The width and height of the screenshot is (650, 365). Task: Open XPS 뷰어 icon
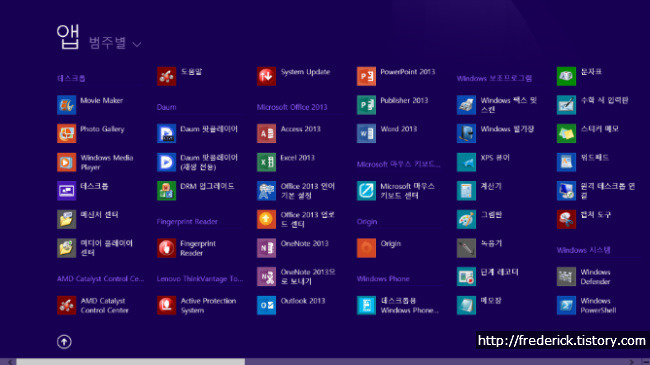[x=466, y=162]
